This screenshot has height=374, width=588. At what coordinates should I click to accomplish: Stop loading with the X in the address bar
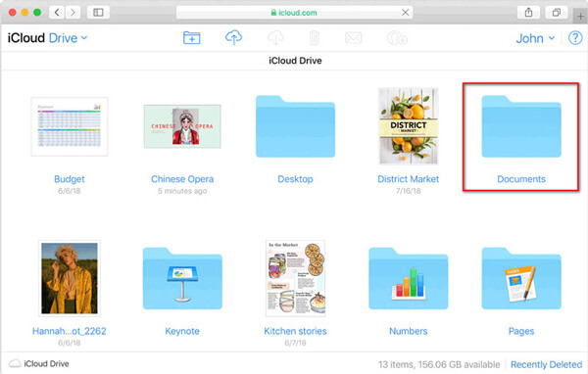pyautogui.click(x=405, y=13)
